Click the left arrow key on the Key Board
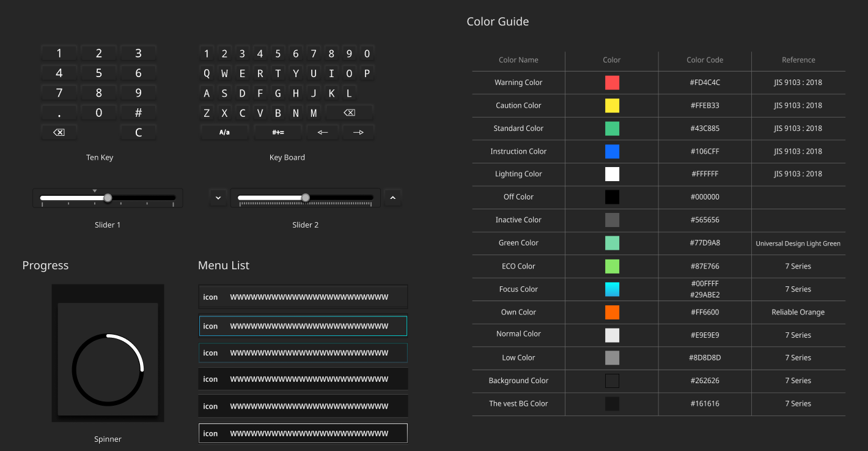Screen dimensions: 868x451 tap(323, 132)
